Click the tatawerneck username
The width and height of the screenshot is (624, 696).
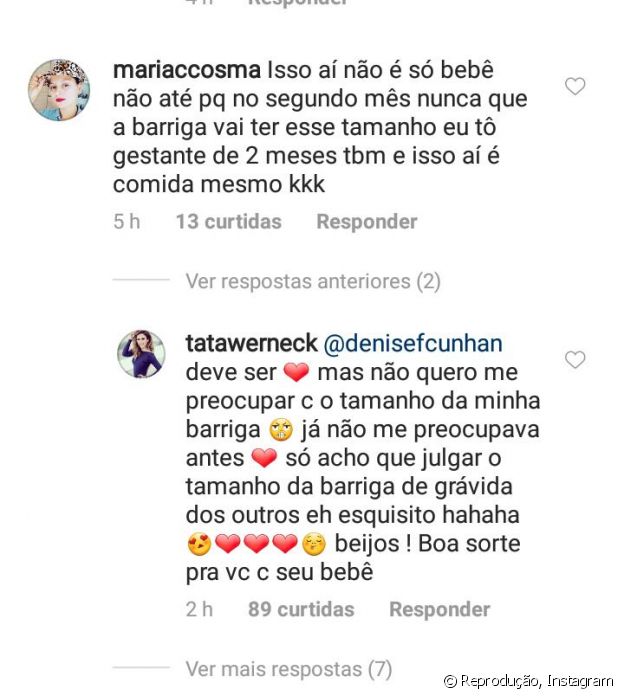(250, 344)
